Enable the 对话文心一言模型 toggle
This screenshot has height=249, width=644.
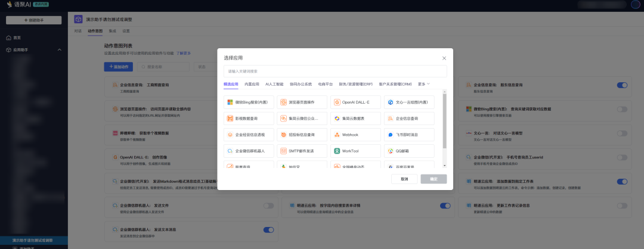[x=622, y=133]
